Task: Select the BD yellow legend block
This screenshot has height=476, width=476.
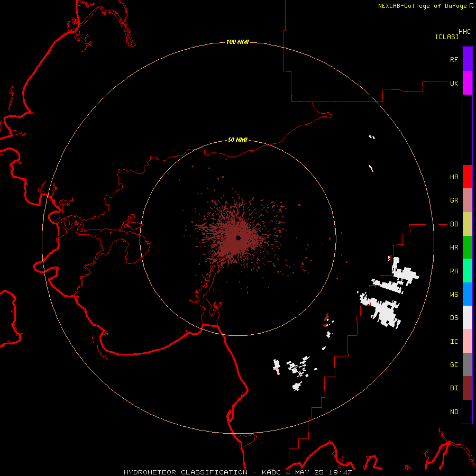Action: point(467,224)
